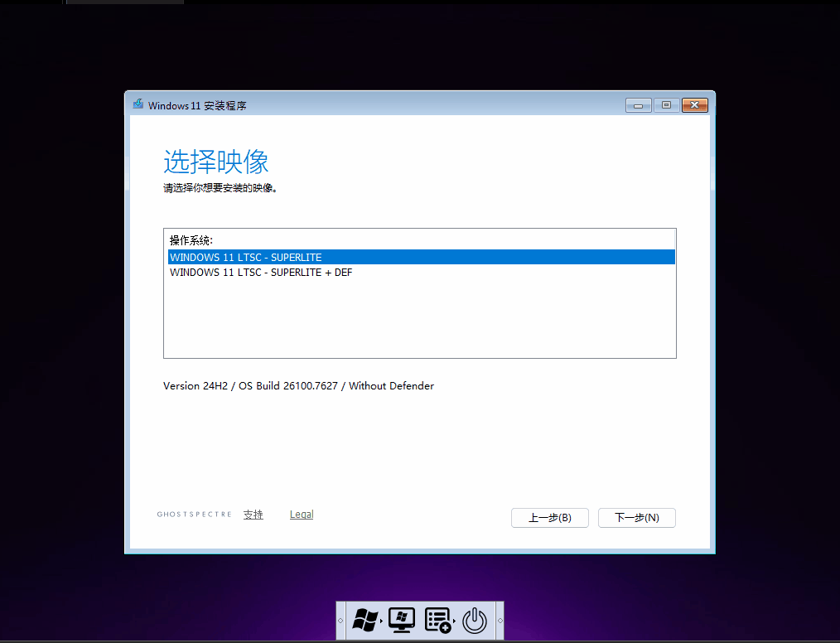The image size is (840, 643).
Task: Select WINDOWS 11 LTSC - SUPERLITE + DEF
Action: tap(421, 273)
